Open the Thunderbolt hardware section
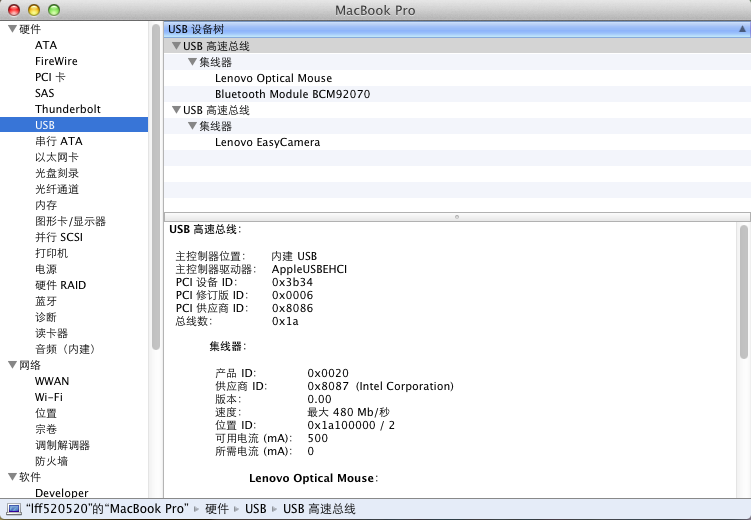The image size is (751, 520). tap(67, 109)
